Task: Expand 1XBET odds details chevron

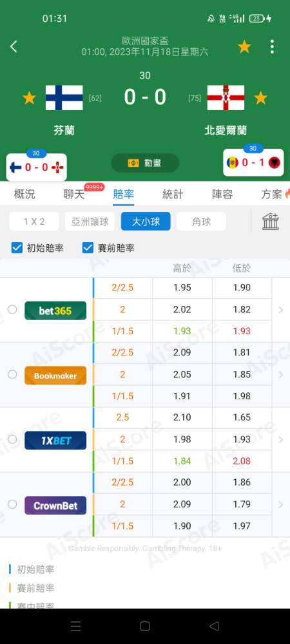Action: coord(281,440)
